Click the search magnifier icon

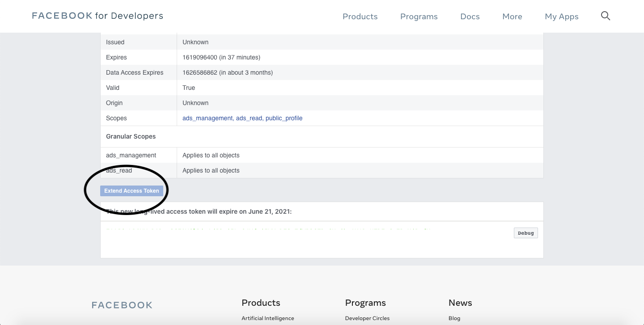point(606,16)
